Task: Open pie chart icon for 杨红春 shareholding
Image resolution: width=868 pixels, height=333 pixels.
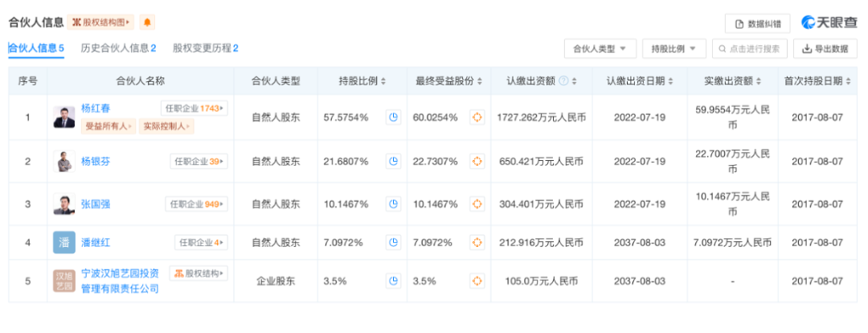Action: click(x=394, y=117)
